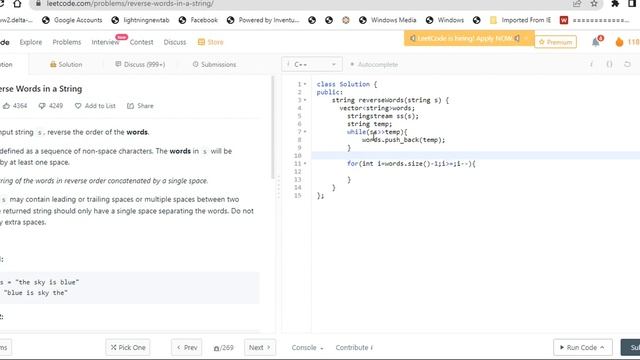Click the problem description scrollbar
This screenshot has width=640, height=360.
pyautogui.click(x=273, y=127)
